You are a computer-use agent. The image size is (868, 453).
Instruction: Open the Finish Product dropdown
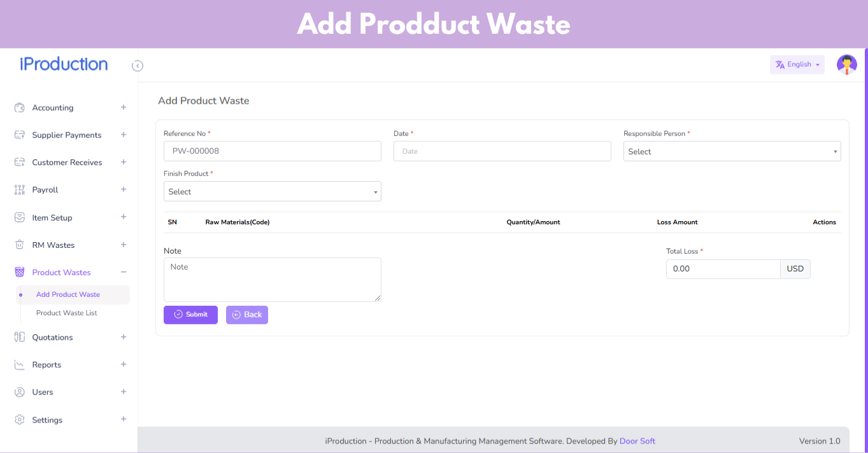(x=272, y=192)
